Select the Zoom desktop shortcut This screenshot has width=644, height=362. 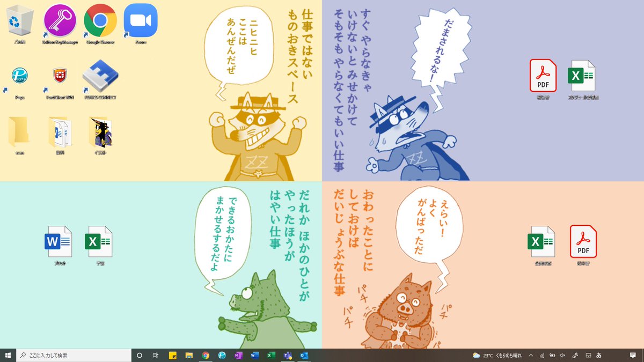141,24
